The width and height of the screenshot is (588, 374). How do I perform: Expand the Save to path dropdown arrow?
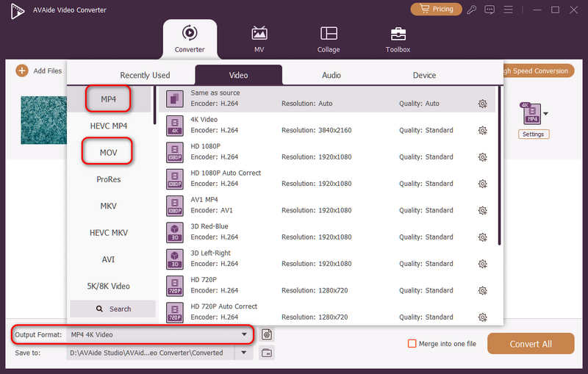pyautogui.click(x=244, y=353)
